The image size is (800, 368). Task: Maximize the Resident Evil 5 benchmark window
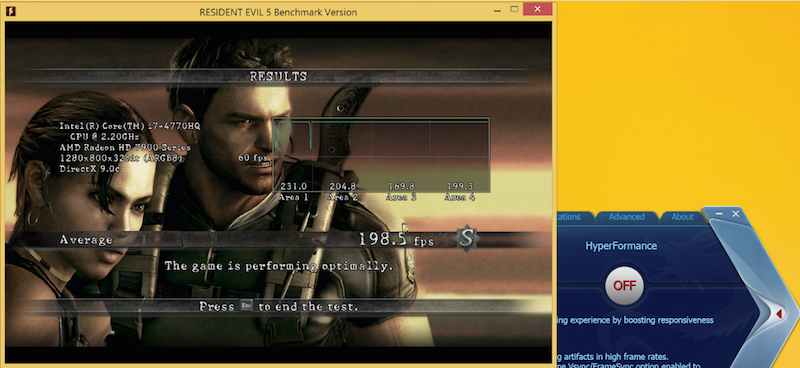[x=514, y=9]
